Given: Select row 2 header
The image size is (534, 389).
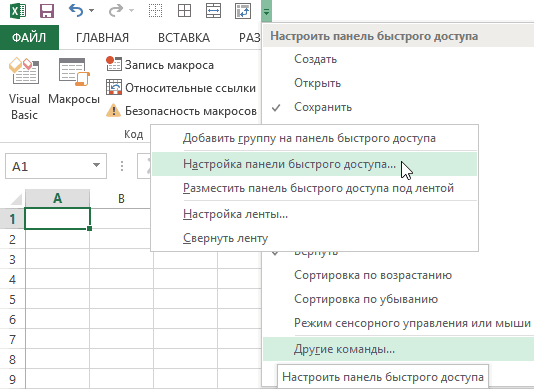Looking at the screenshot, I should coord(12,239).
